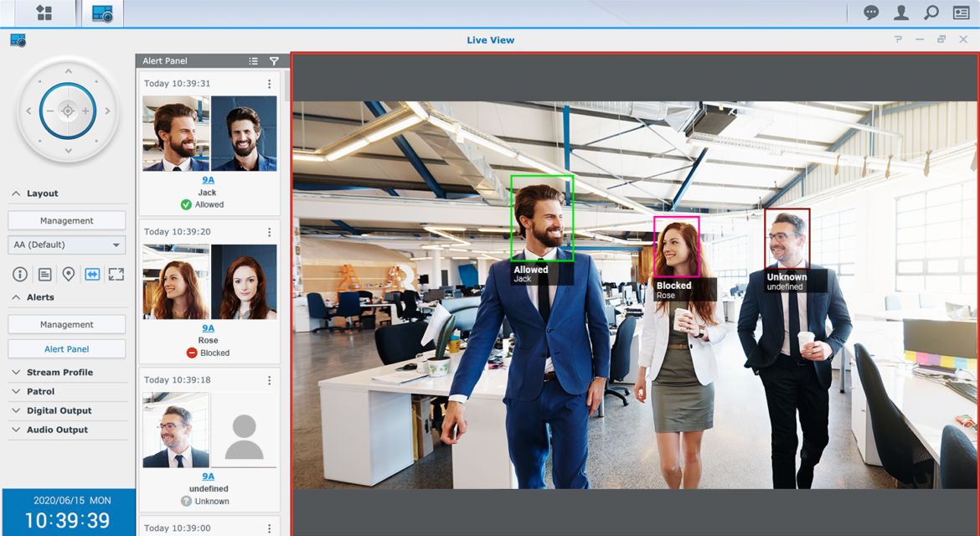Open the snapshot log icon below Layout
Viewport: 980px width, 536px height.
point(44,274)
